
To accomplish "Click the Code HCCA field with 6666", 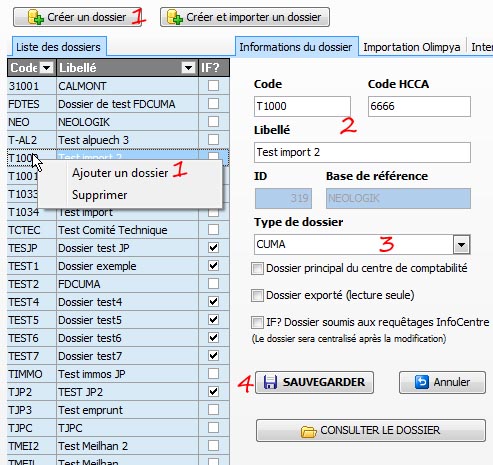I will (419, 106).
